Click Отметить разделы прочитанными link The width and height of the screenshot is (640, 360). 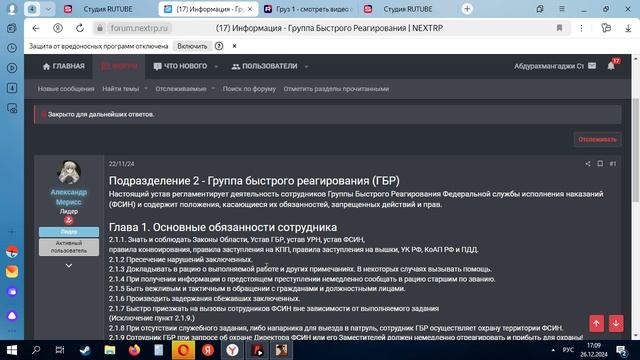[336, 89]
